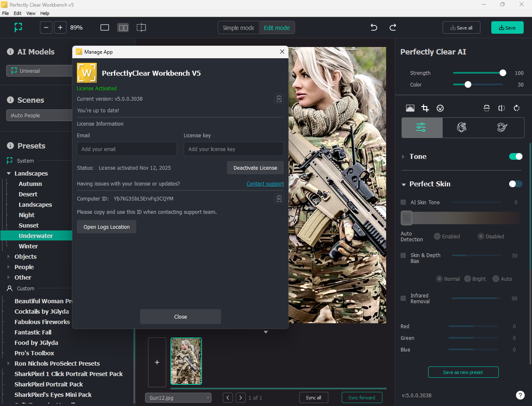Click the Perfectly Clear logo icon in toolbar

18,27
